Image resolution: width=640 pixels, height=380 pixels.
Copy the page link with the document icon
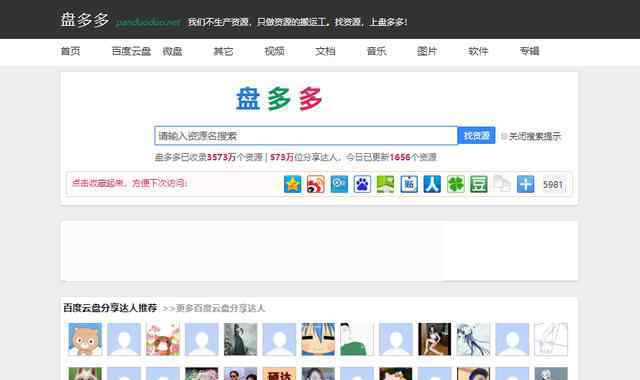[502, 184]
